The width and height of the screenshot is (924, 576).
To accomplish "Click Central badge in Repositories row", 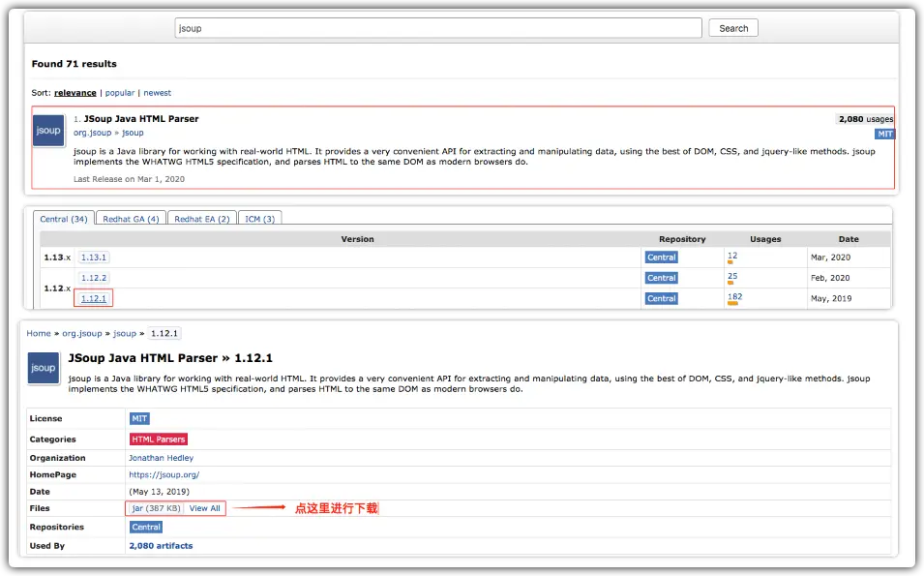I will click(x=145, y=527).
